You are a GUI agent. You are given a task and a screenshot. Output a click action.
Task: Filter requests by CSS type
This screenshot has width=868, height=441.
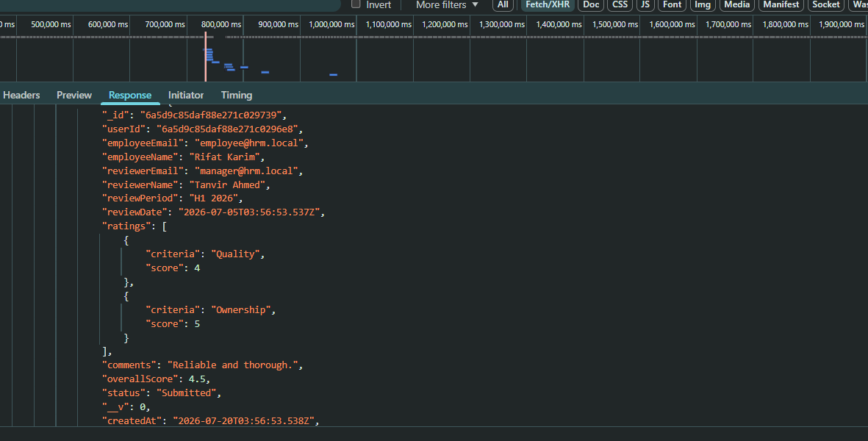[x=620, y=4]
